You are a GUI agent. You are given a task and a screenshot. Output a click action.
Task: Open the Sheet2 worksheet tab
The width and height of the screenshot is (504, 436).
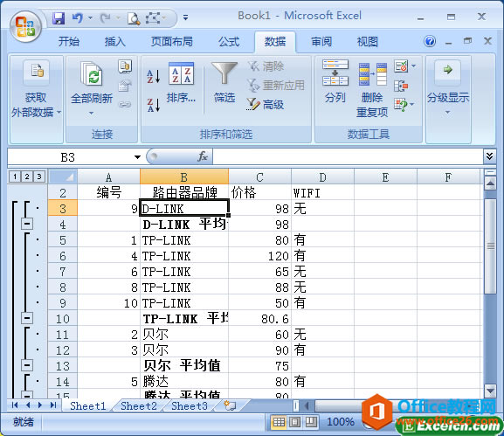click(139, 406)
